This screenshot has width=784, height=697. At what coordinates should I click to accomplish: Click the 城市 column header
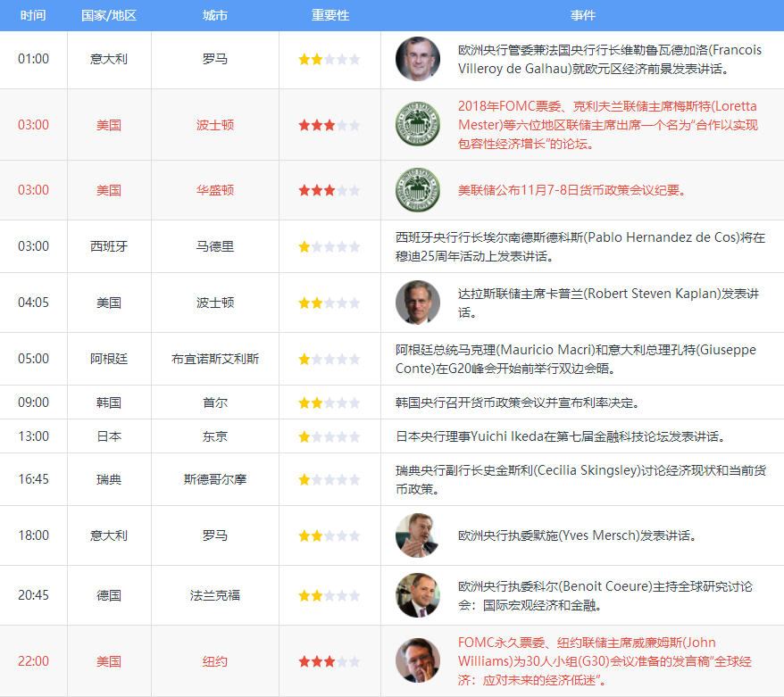pos(215,15)
